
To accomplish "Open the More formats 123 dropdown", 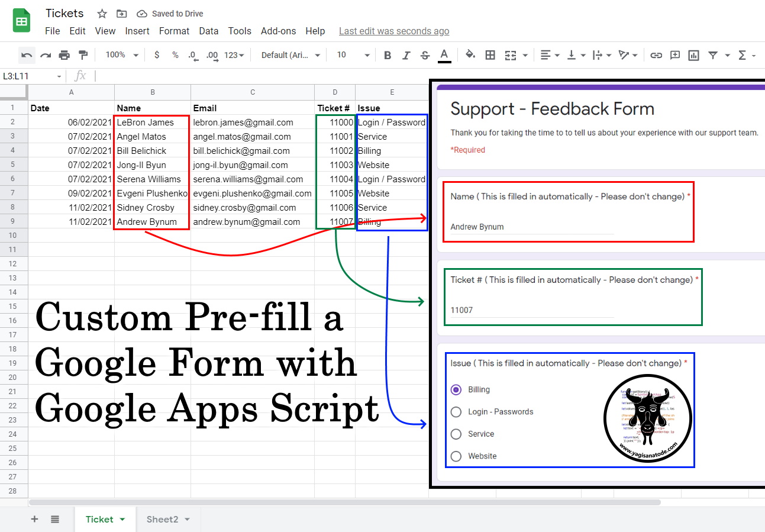I will 234,55.
